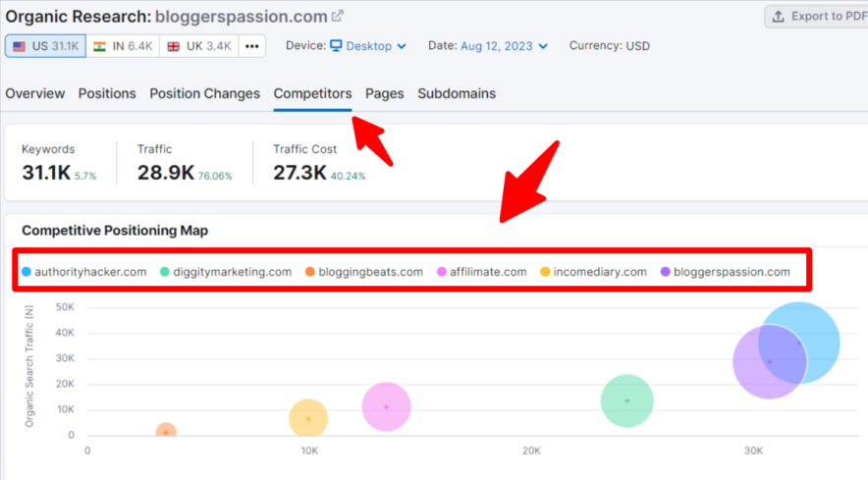This screenshot has width=868, height=480.
Task: Click the US flag icon
Action: (20, 46)
